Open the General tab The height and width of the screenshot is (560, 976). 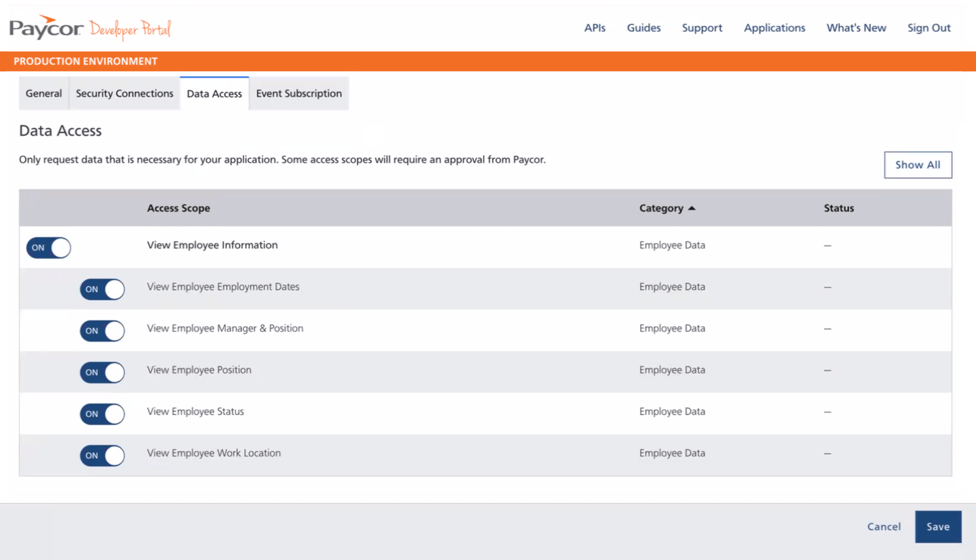click(x=44, y=93)
